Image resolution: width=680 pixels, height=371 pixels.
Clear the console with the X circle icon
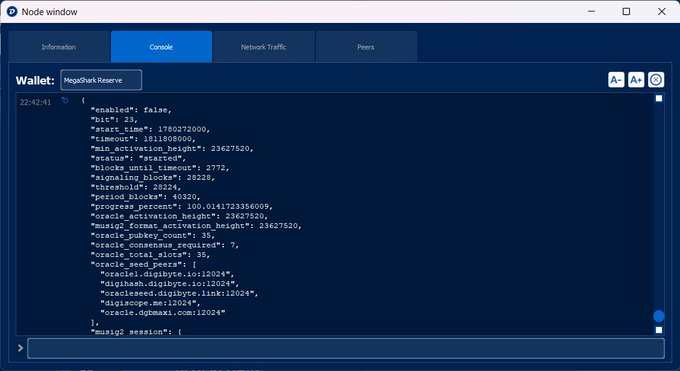tap(656, 80)
